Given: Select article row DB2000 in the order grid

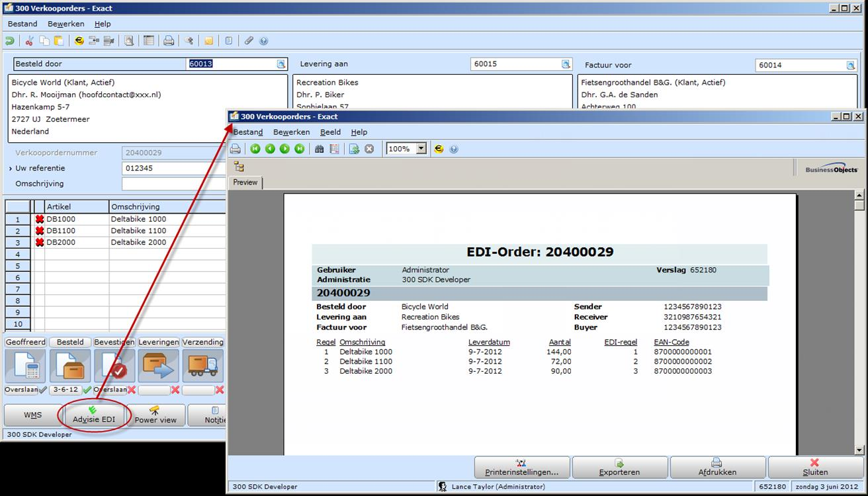Looking at the screenshot, I should 116,242.
